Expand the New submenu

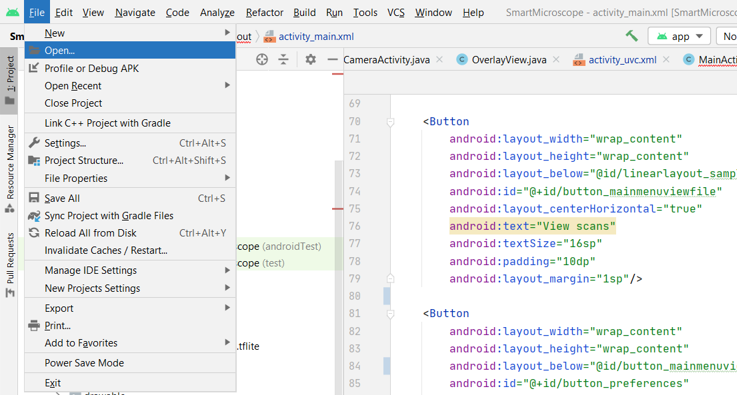pyautogui.click(x=130, y=33)
